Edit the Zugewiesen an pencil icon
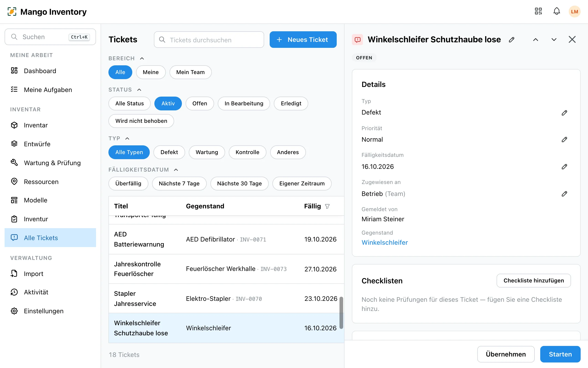The width and height of the screenshot is (588, 368). pos(564,194)
